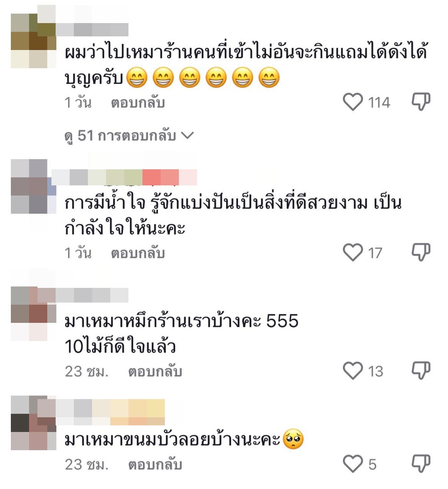Dislike the comment with 17 likes
The height and width of the screenshot is (489, 448).
421,252
